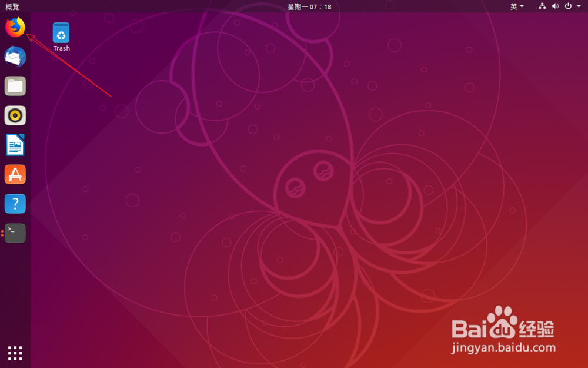Viewport: 588px width, 368px height.
Task: Launch Firefox from the dock
Action: coord(15,28)
